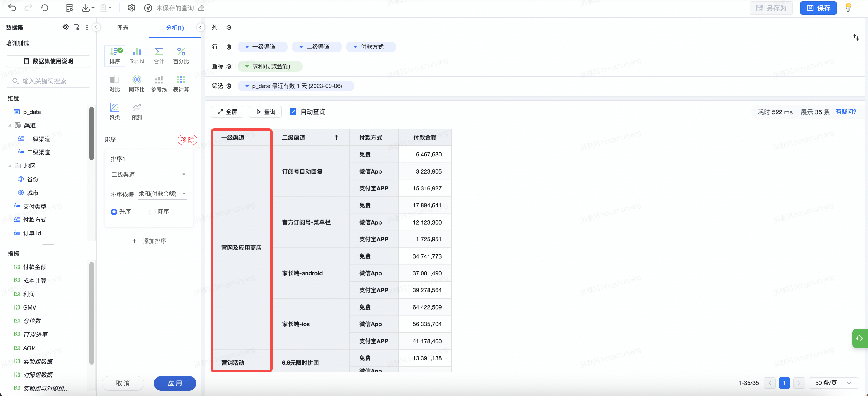Open the 排序依据 求和(付款金额) dropdown
Image resolution: width=868 pixels, height=396 pixels.
coord(162,194)
